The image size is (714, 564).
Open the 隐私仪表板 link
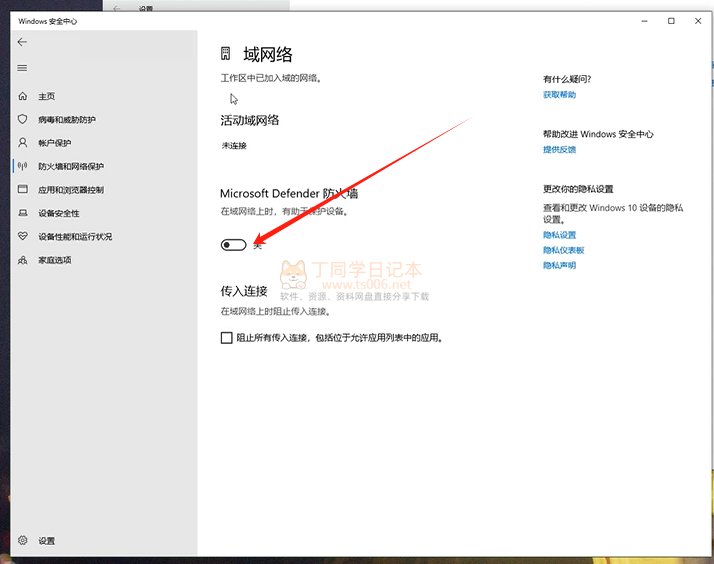(x=563, y=250)
